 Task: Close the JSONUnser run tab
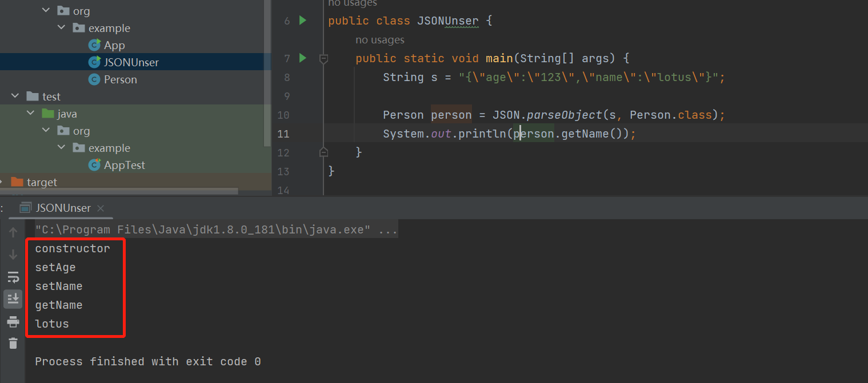coord(101,208)
